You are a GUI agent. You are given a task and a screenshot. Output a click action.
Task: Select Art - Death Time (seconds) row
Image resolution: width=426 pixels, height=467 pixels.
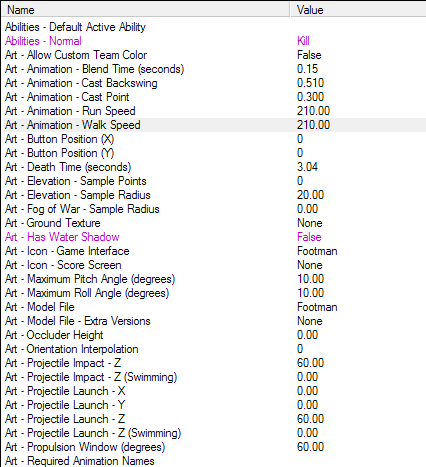point(214,167)
